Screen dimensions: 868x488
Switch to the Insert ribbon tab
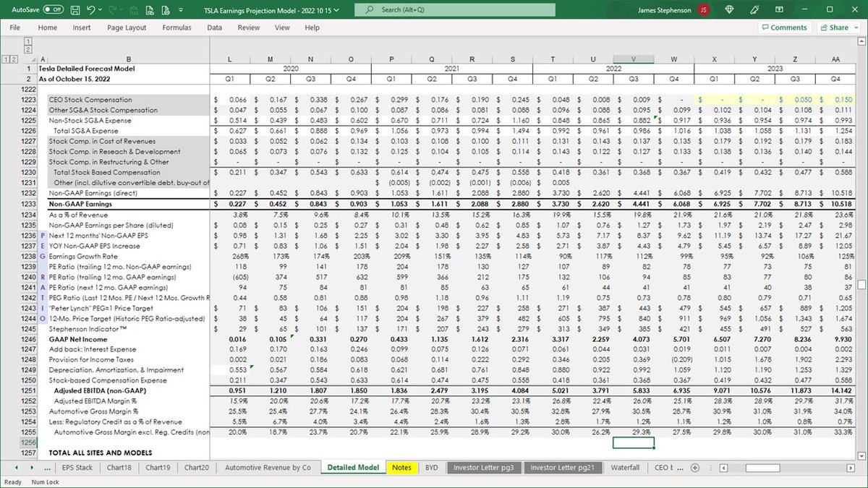click(x=82, y=27)
